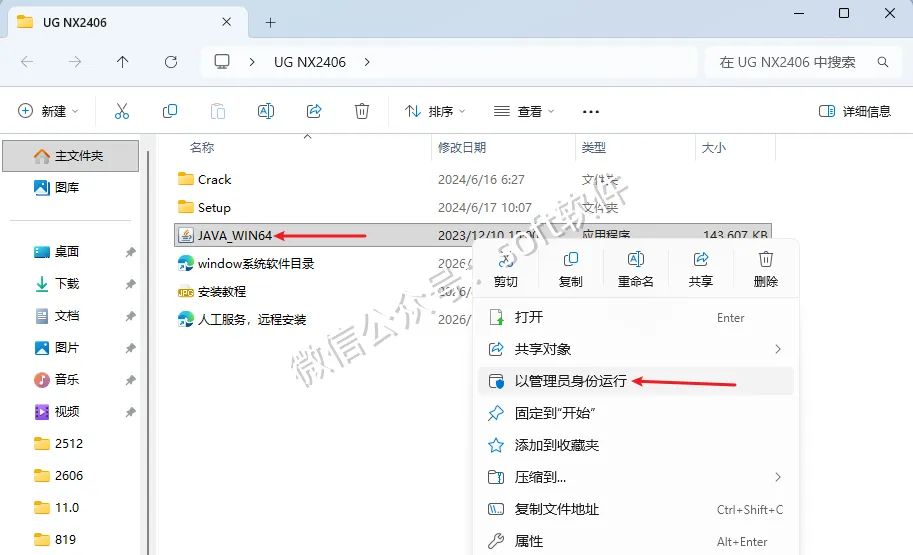Expand chevron after UG NX2406 in address bar
The height and width of the screenshot is (555, 913).
pyautogui.click(x=367, y=62)
